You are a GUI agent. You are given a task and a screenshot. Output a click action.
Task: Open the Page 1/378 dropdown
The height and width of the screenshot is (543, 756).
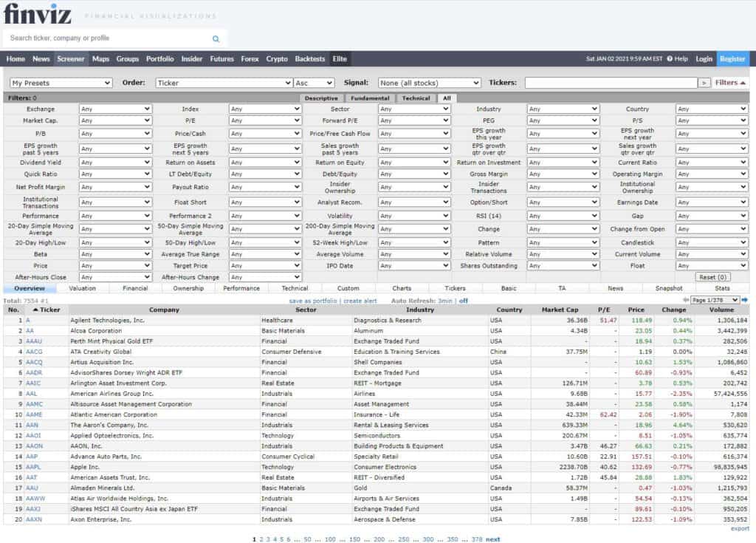[x=715, y=300]
